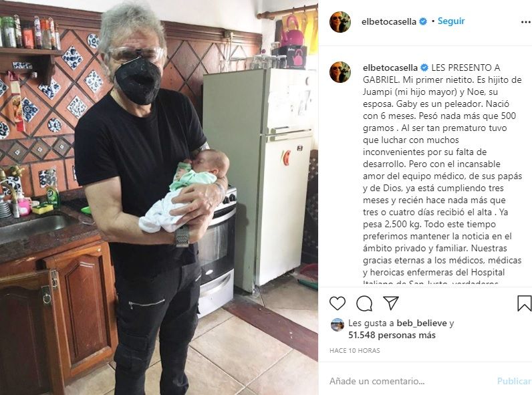Follow the account with Seguir
Viewport: 532px width, 395px height.
tap(451, 21)
